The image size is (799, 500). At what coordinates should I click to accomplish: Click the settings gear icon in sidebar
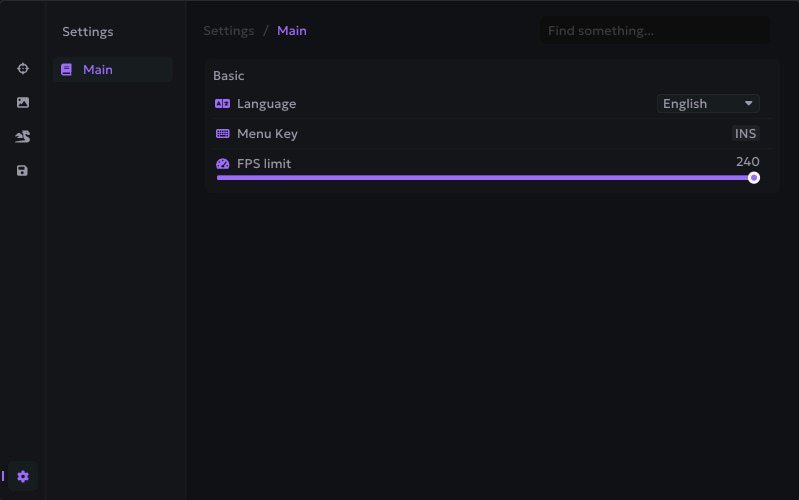pyautogui.click(x=23, y=477)
